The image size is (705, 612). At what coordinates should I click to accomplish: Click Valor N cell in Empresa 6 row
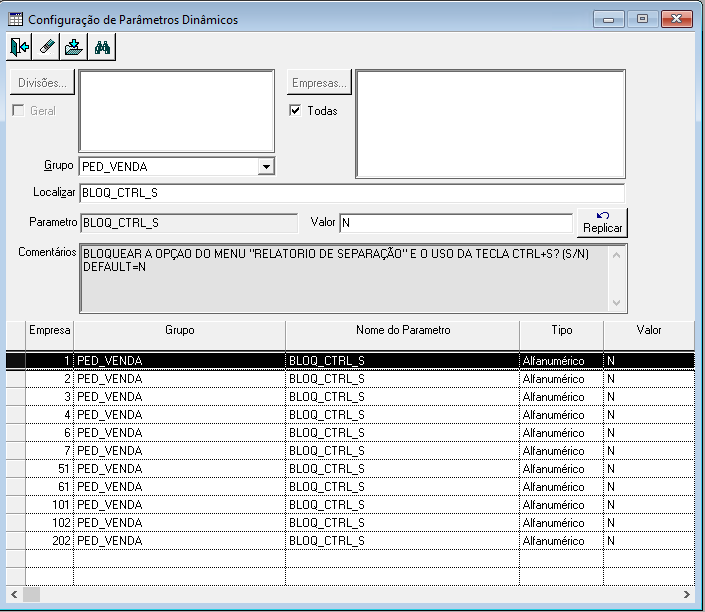point(649,433)
